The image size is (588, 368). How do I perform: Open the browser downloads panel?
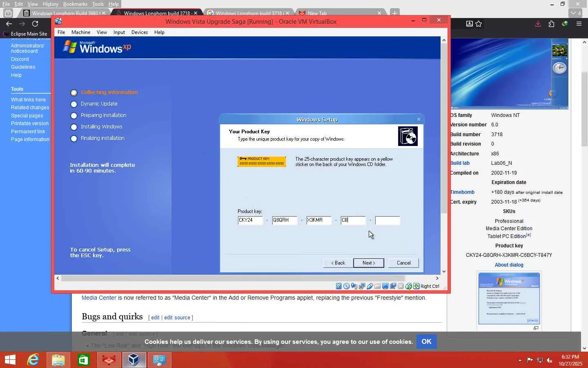coord(538,24)
